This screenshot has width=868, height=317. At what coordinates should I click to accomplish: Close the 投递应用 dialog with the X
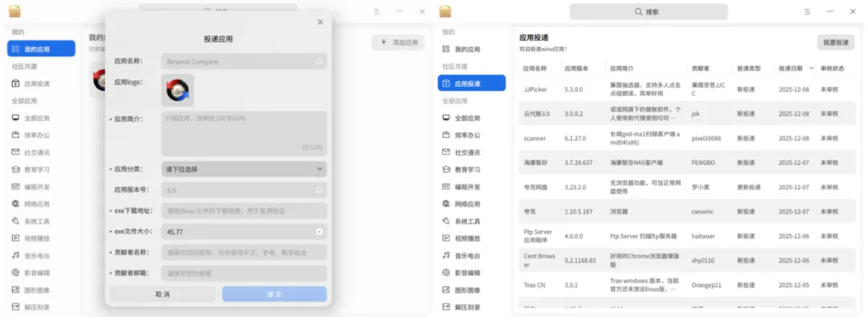pyautogui.click(x=320, y=22)
